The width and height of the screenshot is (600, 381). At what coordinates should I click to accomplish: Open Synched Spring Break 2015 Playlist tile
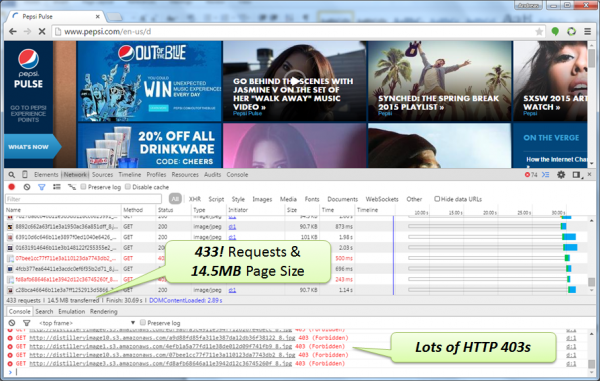439,81
